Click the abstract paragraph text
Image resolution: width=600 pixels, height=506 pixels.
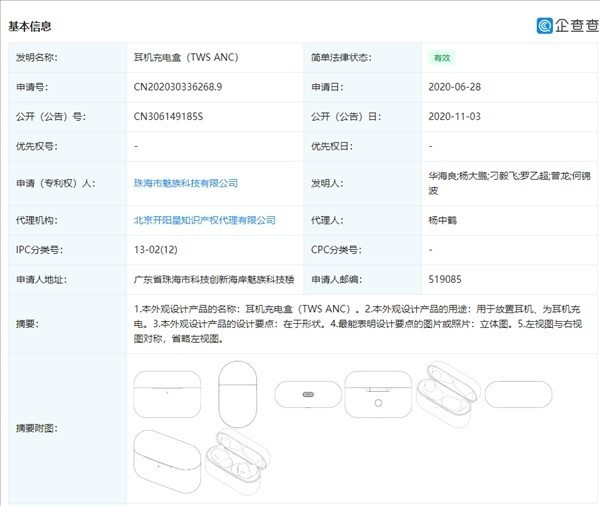click(x=358, y=324)
